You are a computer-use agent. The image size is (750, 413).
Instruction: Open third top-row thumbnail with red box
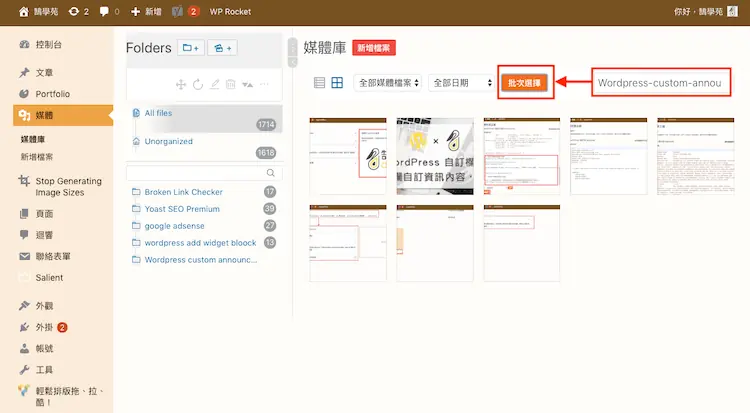(522, 156)
